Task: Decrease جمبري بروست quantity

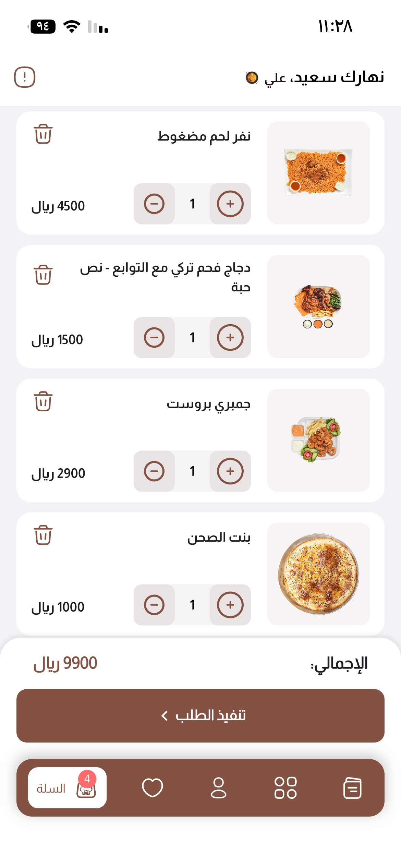Action: coord(154,471)
